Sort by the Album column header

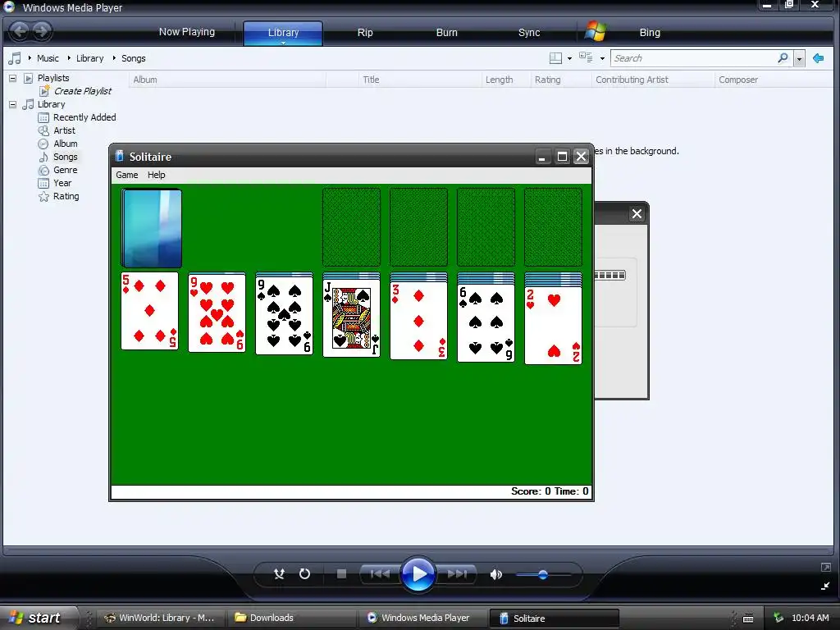coord(227,80)
